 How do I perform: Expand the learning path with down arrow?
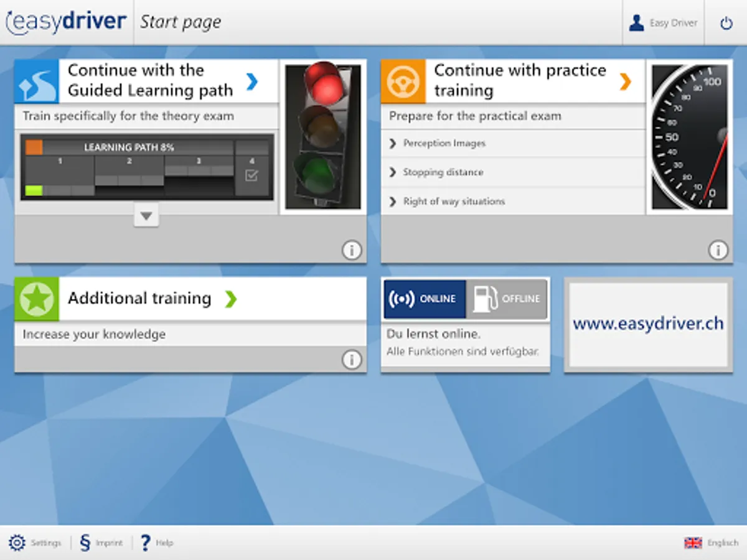coord(146,216)
